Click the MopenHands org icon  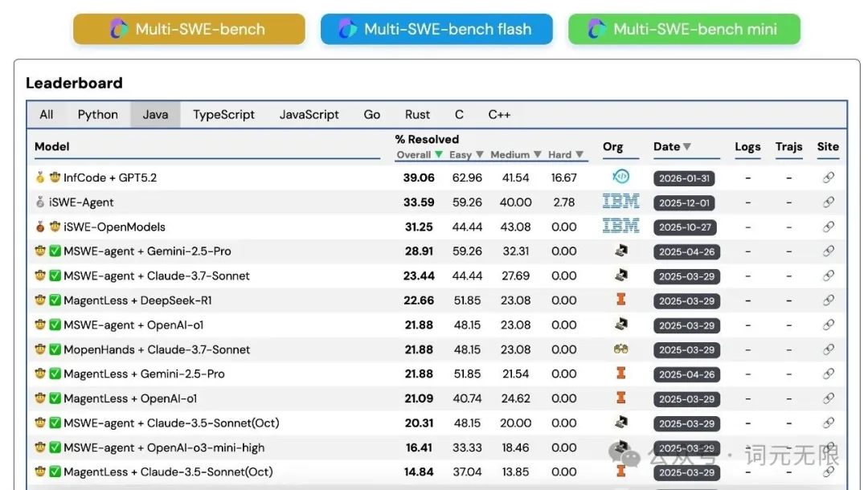[621, 349]
